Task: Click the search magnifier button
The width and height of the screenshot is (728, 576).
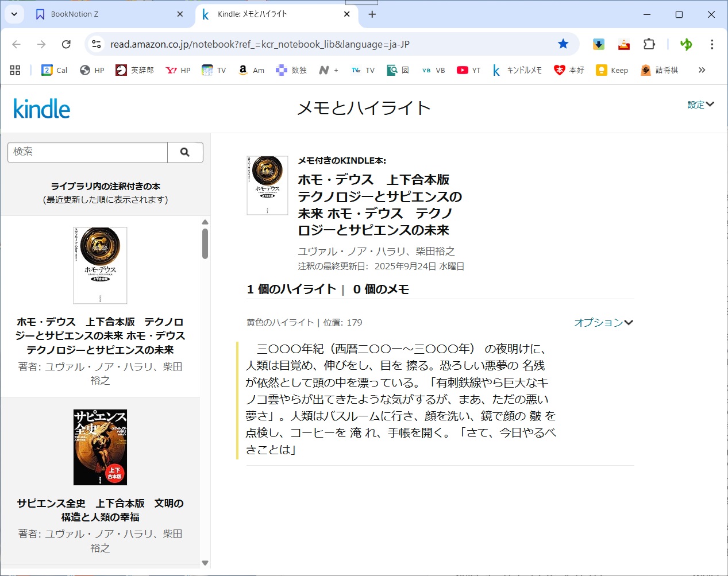Action: [185, 152]
